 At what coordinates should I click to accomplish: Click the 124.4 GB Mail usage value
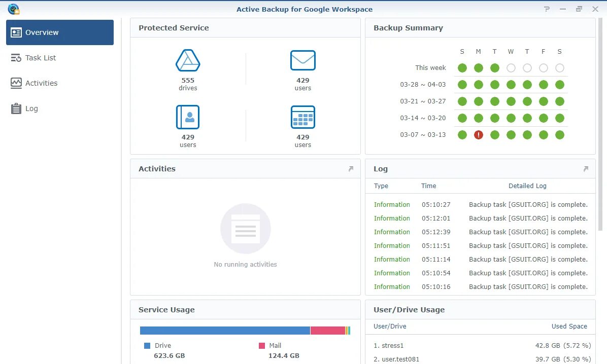click(284, 356)
